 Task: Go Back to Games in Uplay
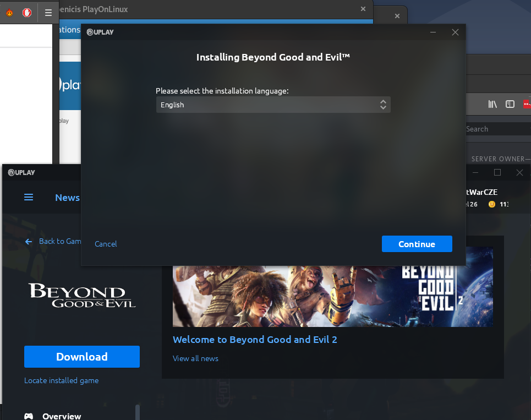coord(59,241)
